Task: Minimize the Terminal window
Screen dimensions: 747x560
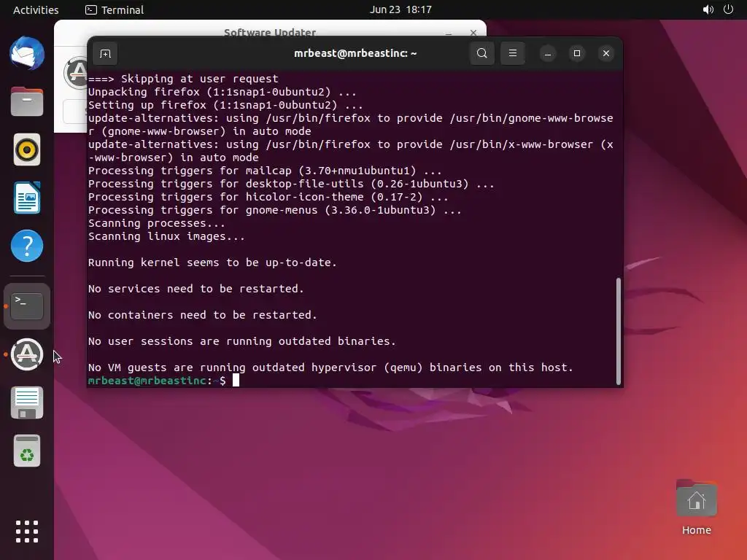Action: (548, 53)
